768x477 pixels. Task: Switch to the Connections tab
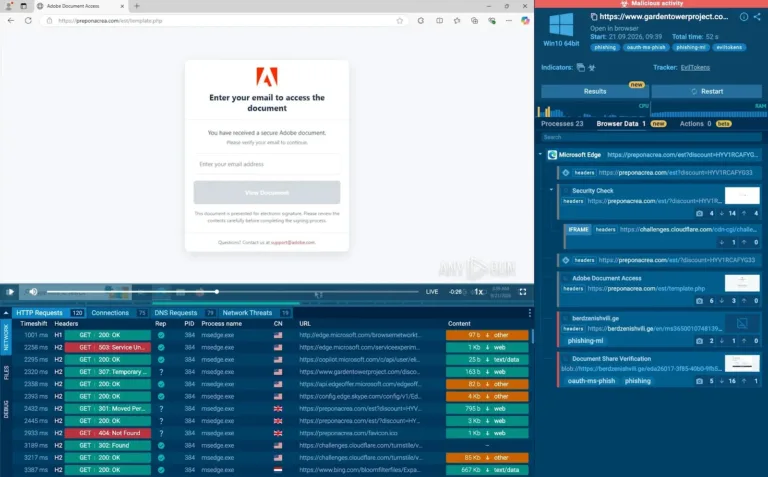click(x=119, y=313)
